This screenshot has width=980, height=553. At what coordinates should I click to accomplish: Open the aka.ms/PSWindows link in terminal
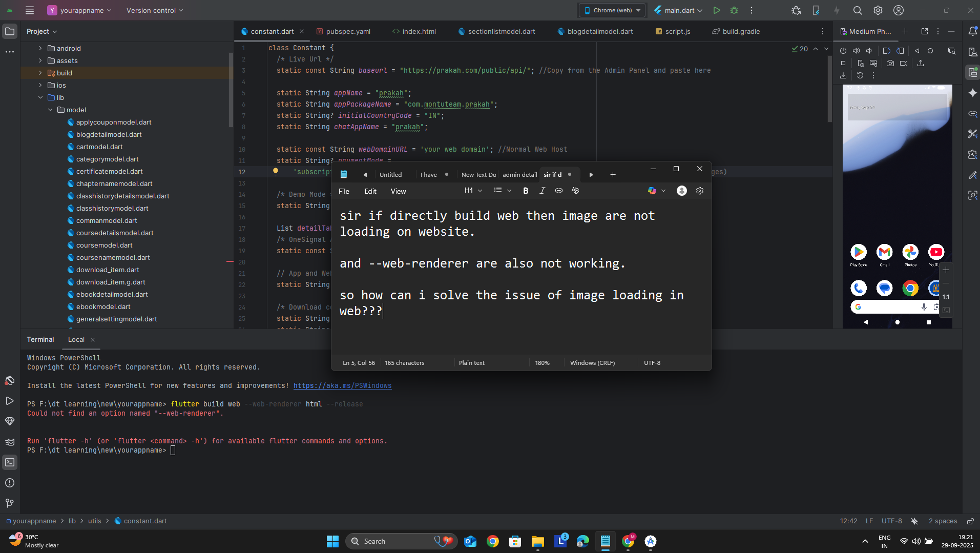pos(342,385)
